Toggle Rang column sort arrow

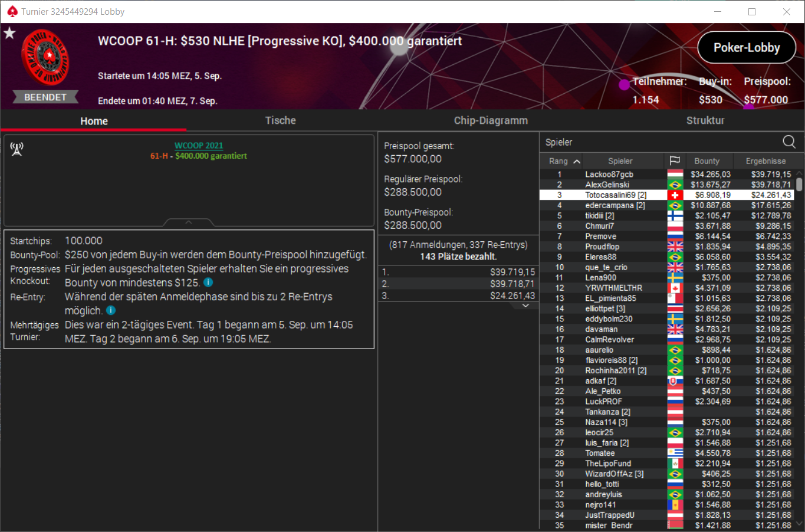577,161
